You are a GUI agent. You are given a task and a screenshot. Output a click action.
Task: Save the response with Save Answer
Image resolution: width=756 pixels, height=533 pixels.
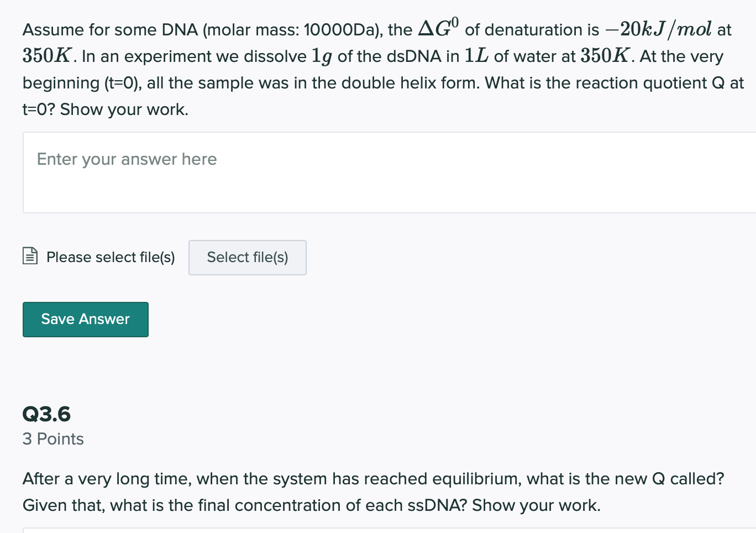click(86, 320)
